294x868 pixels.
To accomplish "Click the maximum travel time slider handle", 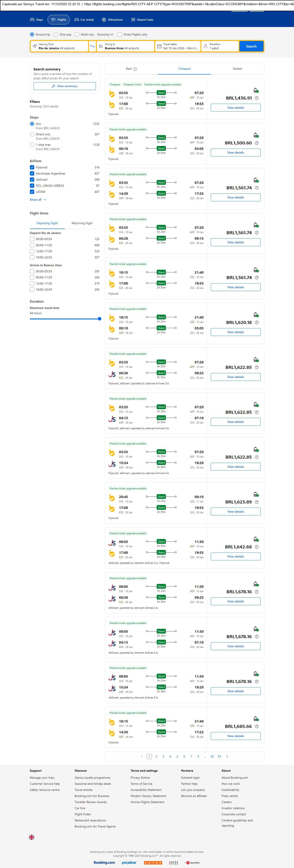I will (x=99, y=319).
